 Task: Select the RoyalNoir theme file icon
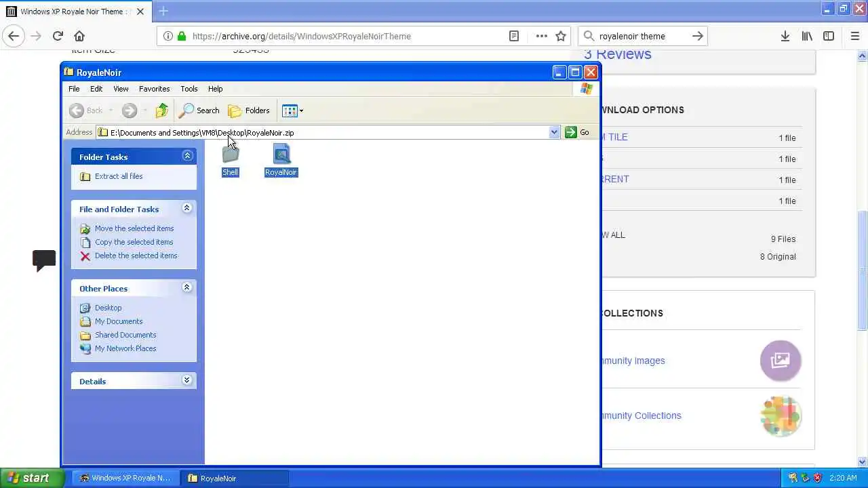281,155
